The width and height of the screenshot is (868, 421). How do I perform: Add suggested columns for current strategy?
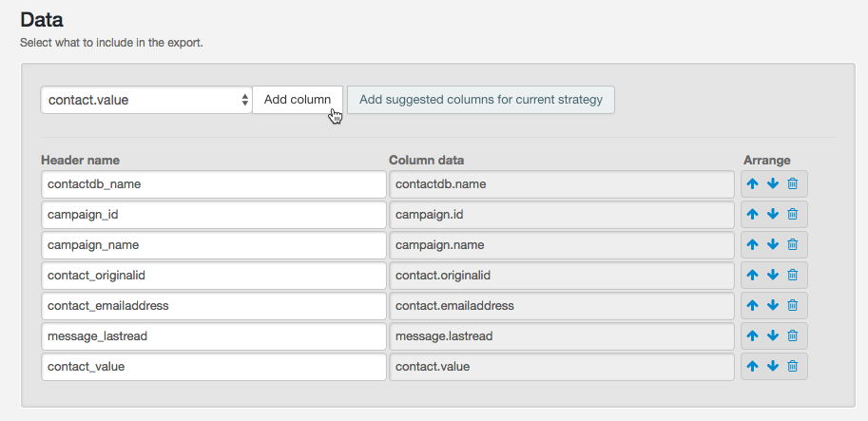click(480, 100)
